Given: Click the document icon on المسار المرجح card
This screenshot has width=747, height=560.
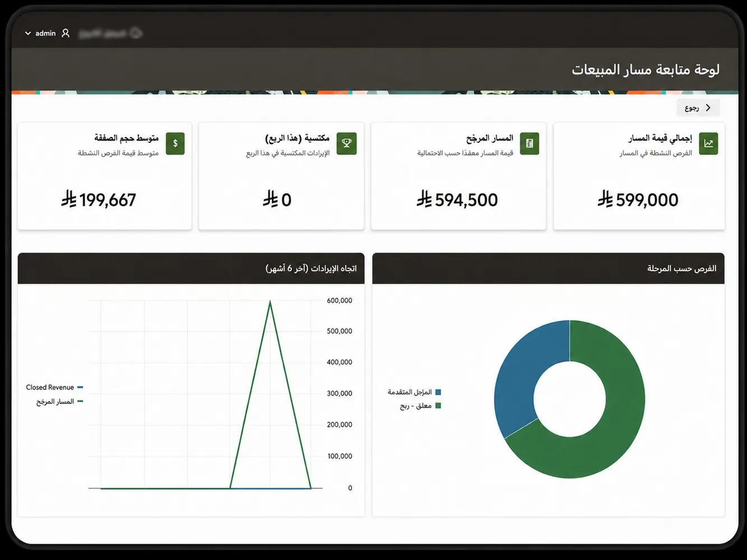Looking at the screenshot, I should (530, 143).
